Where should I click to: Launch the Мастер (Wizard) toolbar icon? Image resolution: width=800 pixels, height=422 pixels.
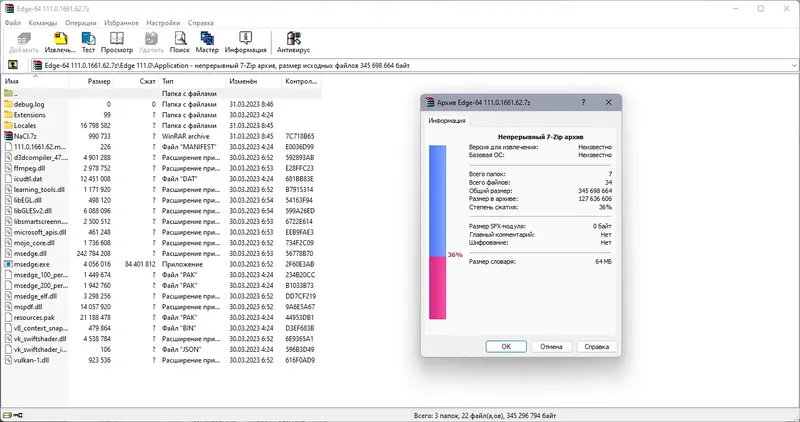point(207,38)
